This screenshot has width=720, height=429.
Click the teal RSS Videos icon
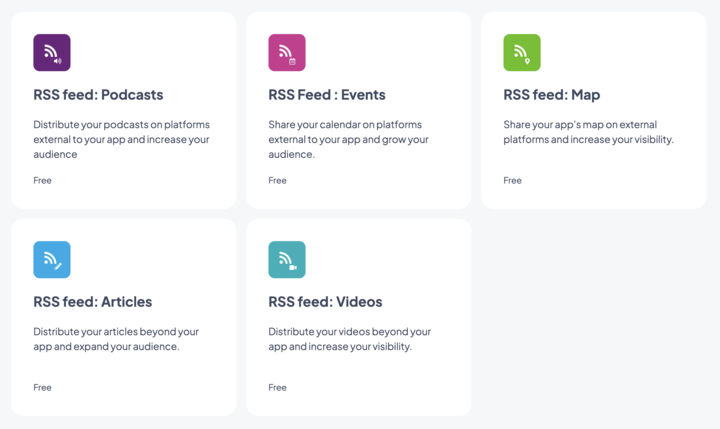pos(287,259)
